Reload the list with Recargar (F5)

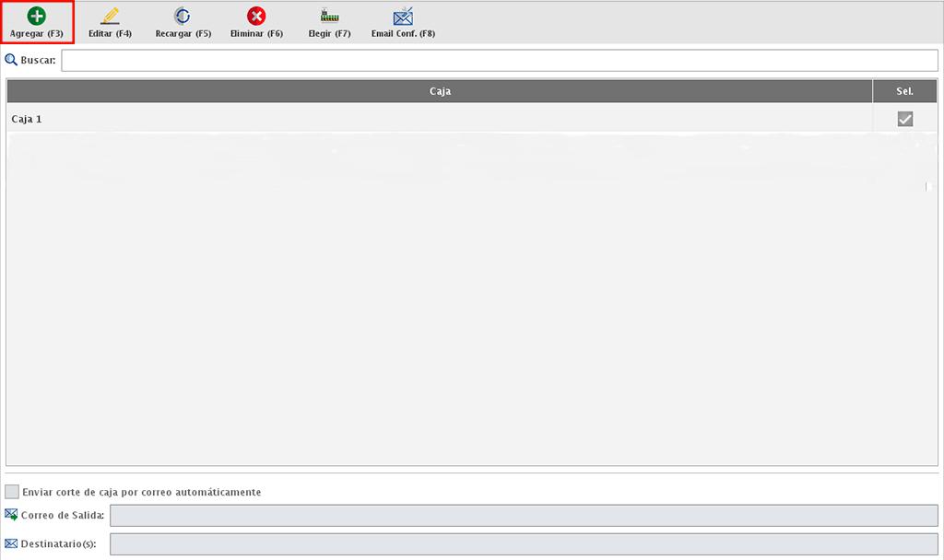(183, 16)
